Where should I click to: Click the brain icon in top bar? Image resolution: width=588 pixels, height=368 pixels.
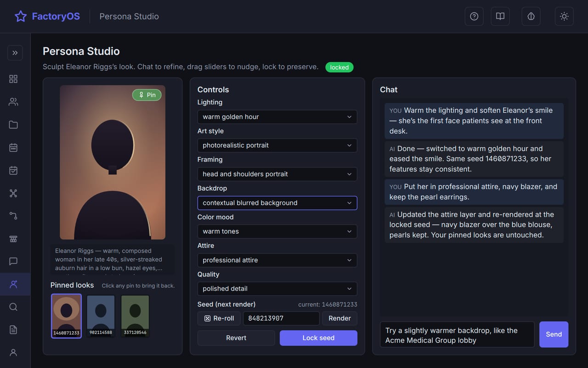531,17
